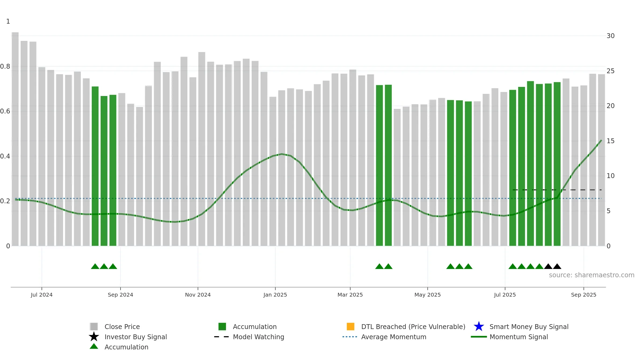The width and height of the screenshot is (644, 362).
Task: Click the orange DTL Breached legend square
Action: pyautogui.click(x=350, y=326)
